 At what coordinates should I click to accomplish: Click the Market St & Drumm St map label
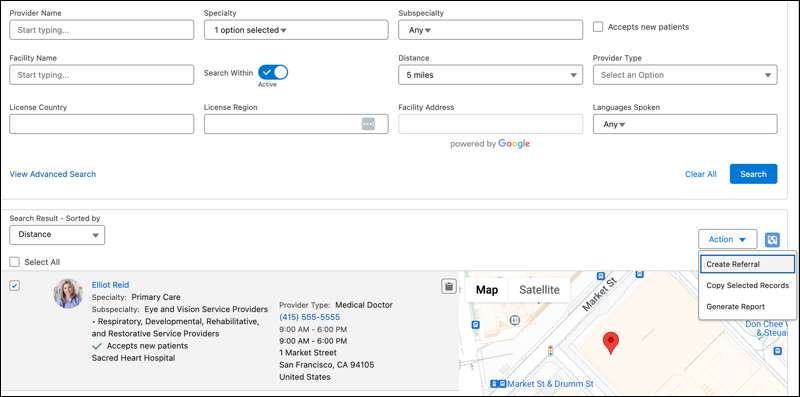551,384
